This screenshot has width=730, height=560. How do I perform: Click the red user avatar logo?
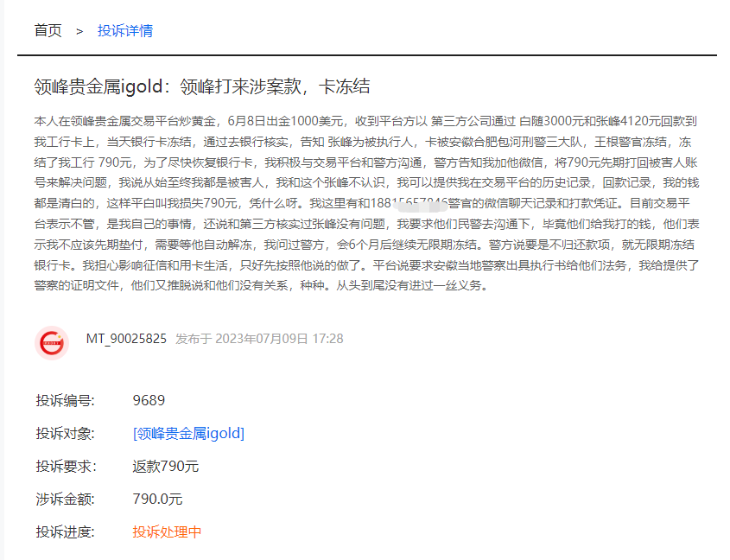pos(54,342)
